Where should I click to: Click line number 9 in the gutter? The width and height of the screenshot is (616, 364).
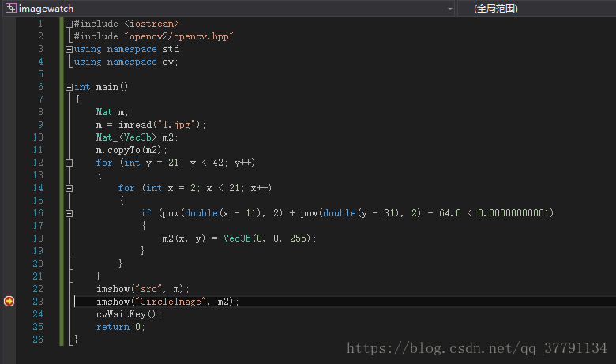click(x=40, y=125)
